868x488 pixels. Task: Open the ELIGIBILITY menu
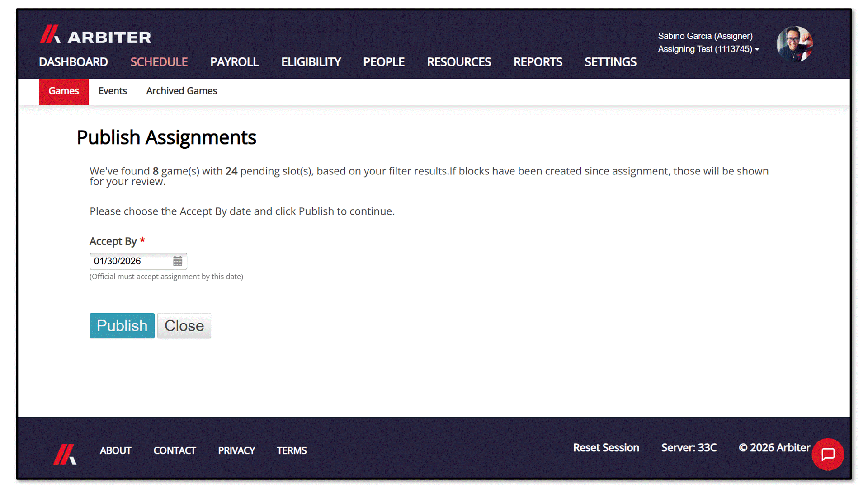pos(311,62)
